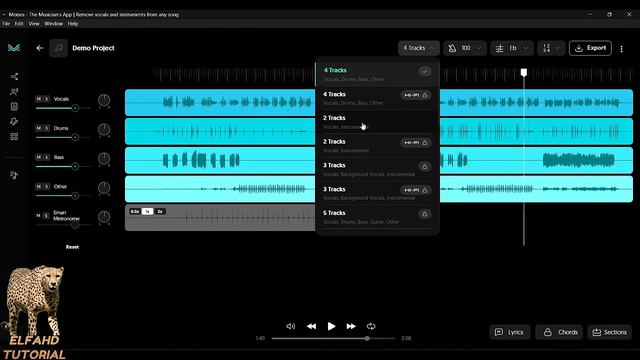Choose 3 Tracks with Background Vocals option
Image resolution: width=640 pixels, height=360 pixels.
pos(377,169)
